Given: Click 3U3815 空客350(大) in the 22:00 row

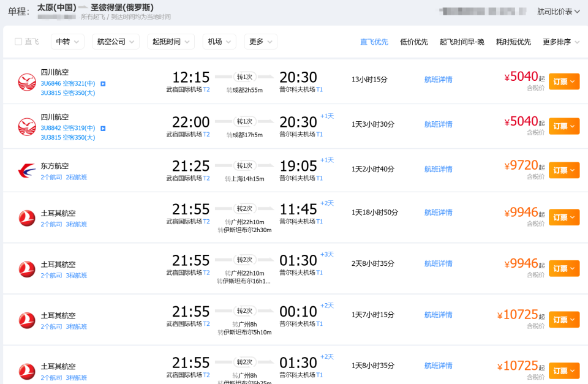Looking at the screenshot, I should pyautogui.click(x=68, y=137).
